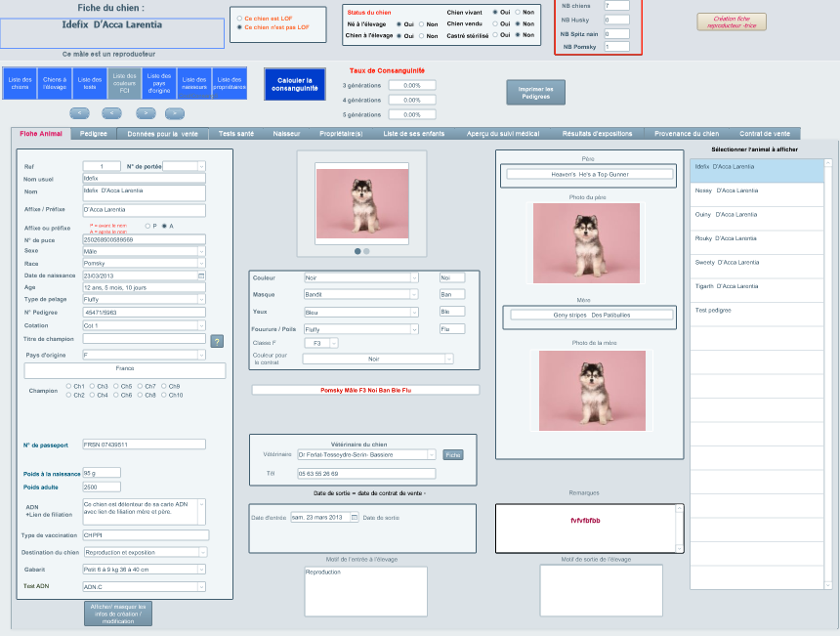This screenshot has width=840, height=636.
Task: Open the Tests santé tab
Action: click(x=235, y=133)
